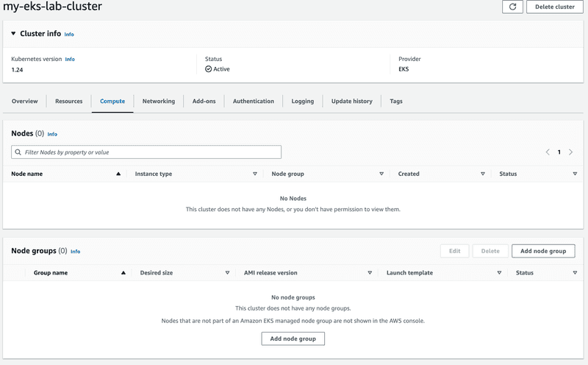View the Update history tab
The height and width of the screenshot is (365, 588).
click(352, 101)
